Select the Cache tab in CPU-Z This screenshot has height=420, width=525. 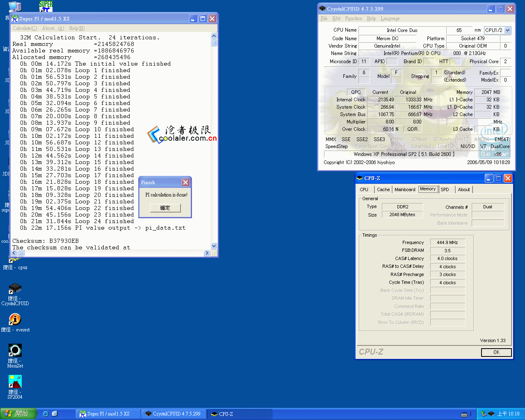[383, 189]
